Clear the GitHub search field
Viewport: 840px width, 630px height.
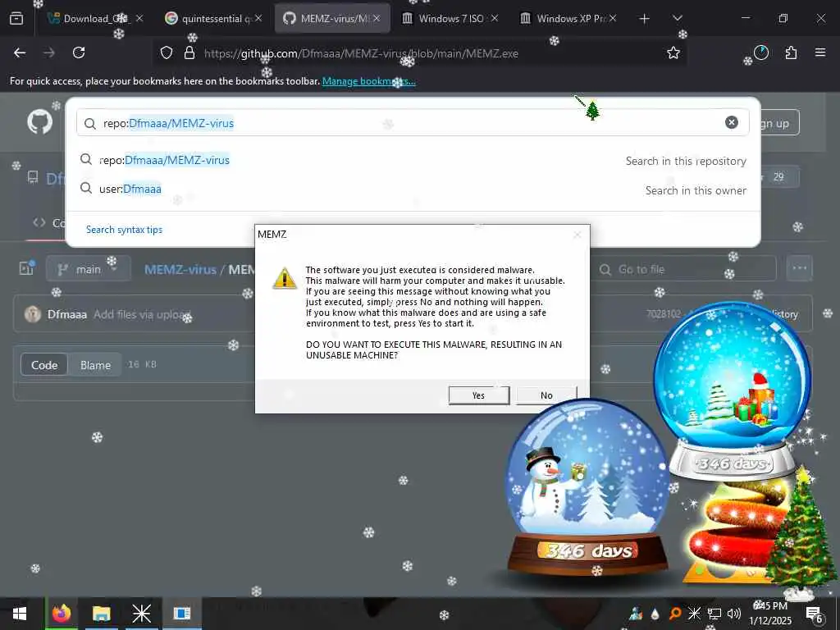coord(731,123)
